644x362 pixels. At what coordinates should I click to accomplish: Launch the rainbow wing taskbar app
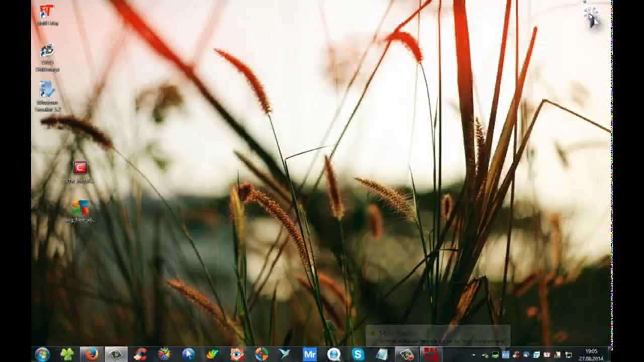click(212, 354)
